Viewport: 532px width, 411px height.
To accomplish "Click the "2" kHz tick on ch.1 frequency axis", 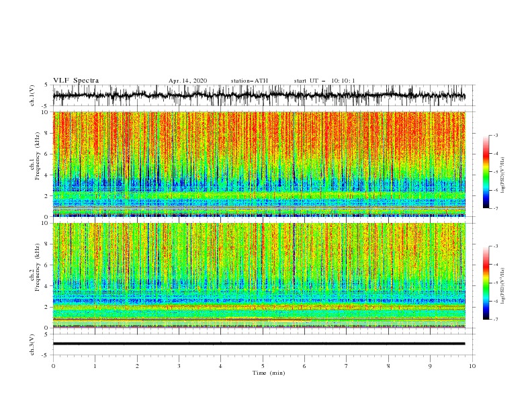I will (x=47, y=196).
